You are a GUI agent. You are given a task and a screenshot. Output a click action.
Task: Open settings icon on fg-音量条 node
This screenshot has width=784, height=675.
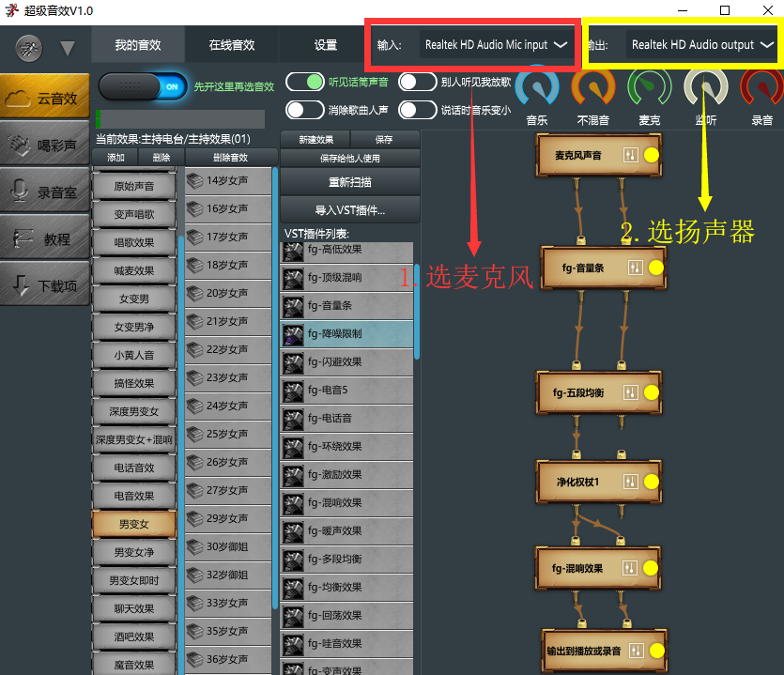[x=636, y=268]
